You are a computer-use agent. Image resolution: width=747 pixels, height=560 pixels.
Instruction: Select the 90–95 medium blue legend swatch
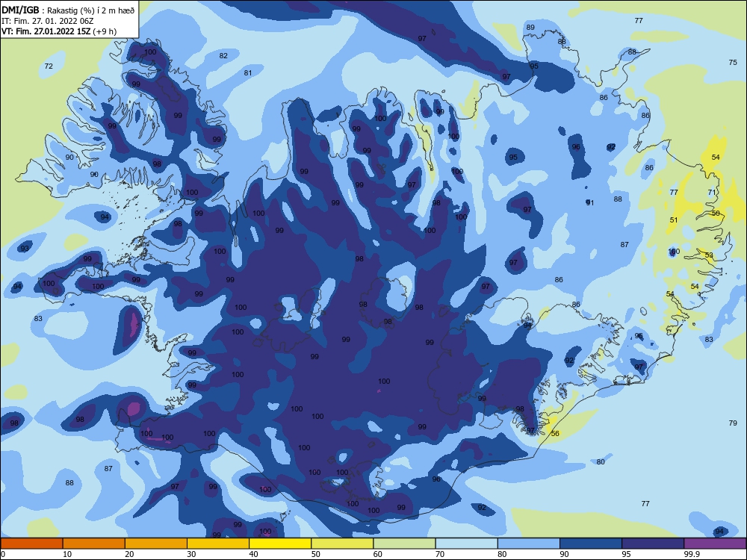point(591,544)
